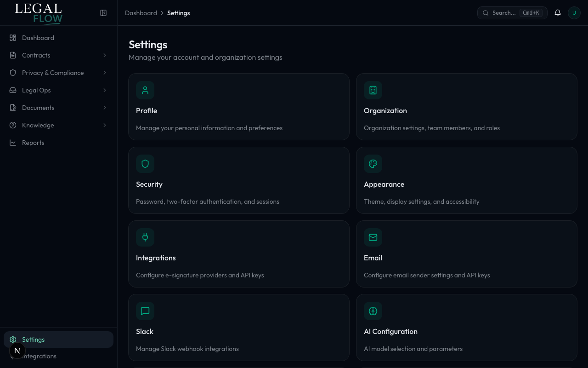Screen dimensions: 588x368
Task: Open the Legal Flow logo link
Action: (x=38, y=13)
